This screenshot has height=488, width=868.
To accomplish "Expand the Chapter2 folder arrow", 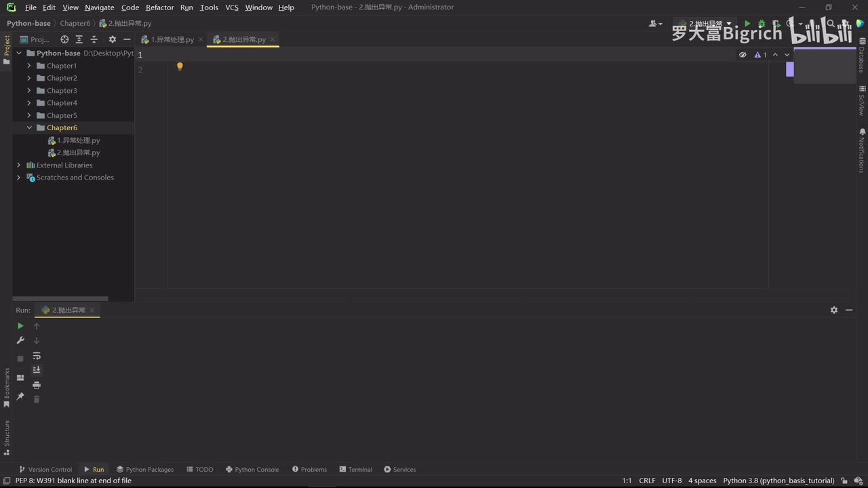I will tap(29, 78).
